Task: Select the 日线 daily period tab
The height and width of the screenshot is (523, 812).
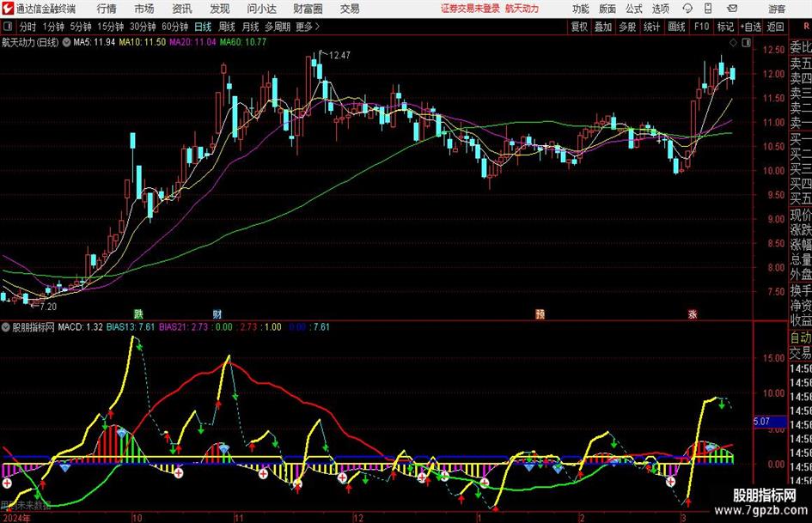Action: pyautogui.click(x=203, y=27)
